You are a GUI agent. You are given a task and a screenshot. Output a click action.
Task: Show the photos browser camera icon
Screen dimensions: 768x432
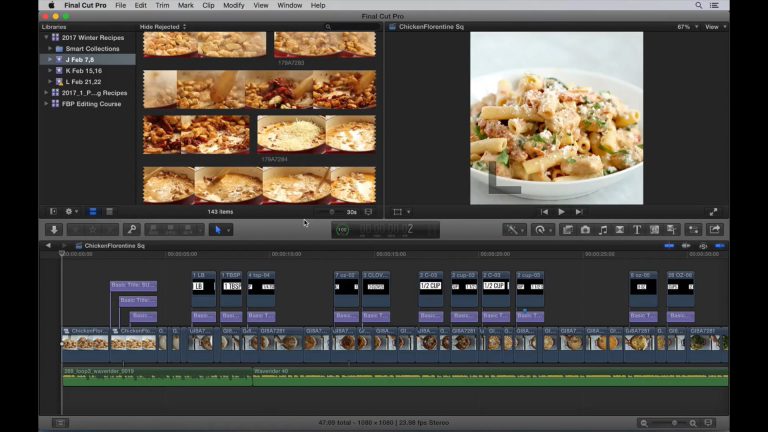[x=585, y=230]
